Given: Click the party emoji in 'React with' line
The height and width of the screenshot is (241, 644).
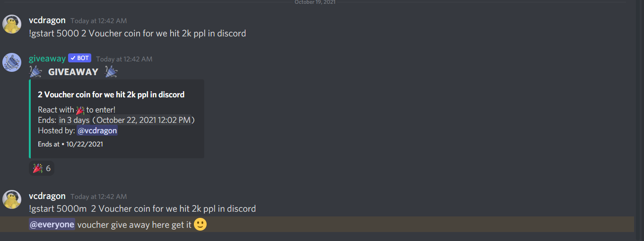Looking at the screenshot, I should click(80, 110).
